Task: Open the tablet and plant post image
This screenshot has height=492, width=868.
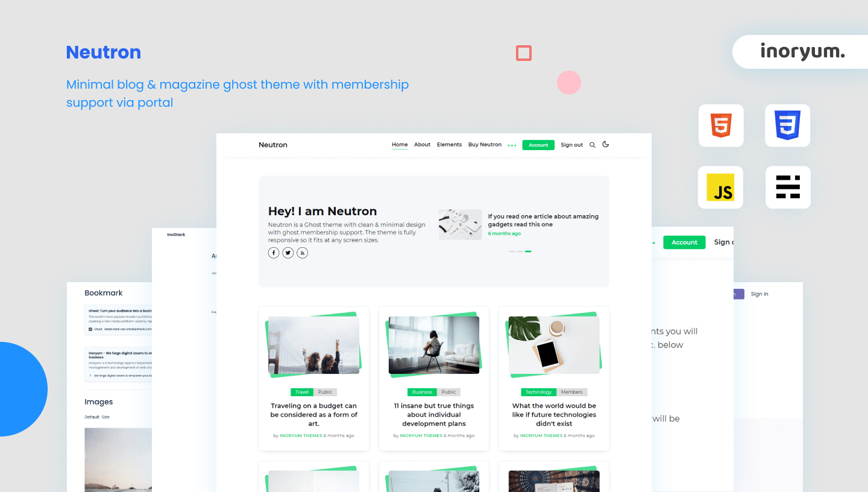Action: pyautogui.click(x=554, y=345)
